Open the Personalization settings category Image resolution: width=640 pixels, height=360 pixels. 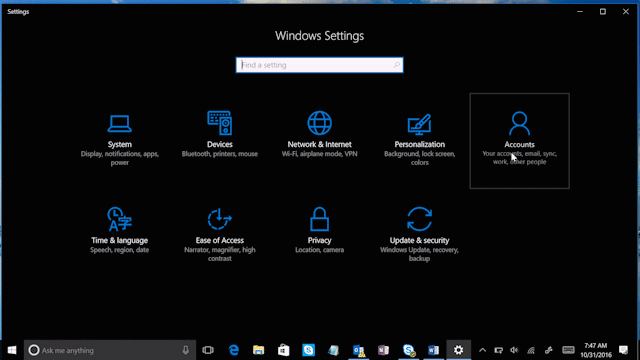click(x=420, y=140)
